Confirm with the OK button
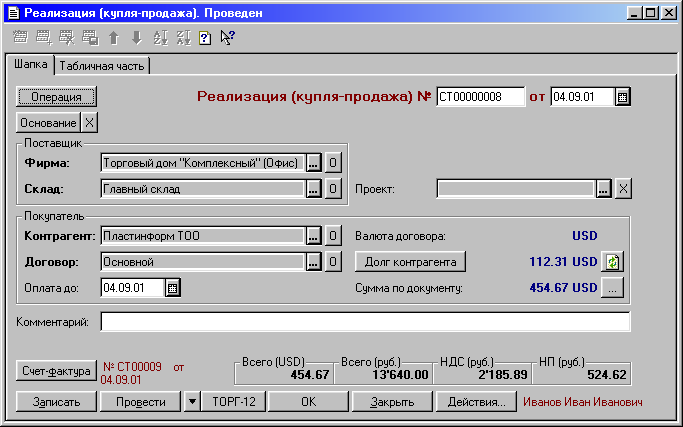The height and width of the screenshot is (427, 683). tap(308, 401)
